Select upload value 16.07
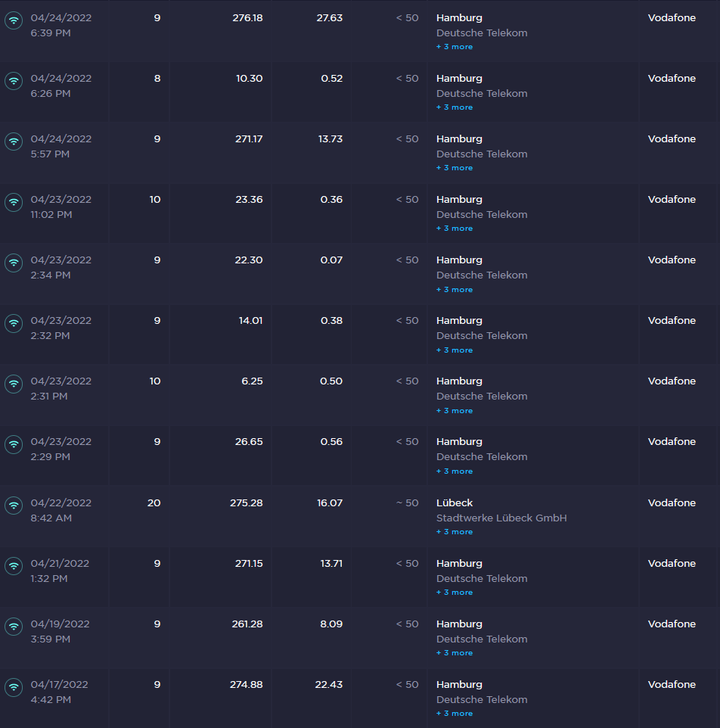 [x=330, y=503]
